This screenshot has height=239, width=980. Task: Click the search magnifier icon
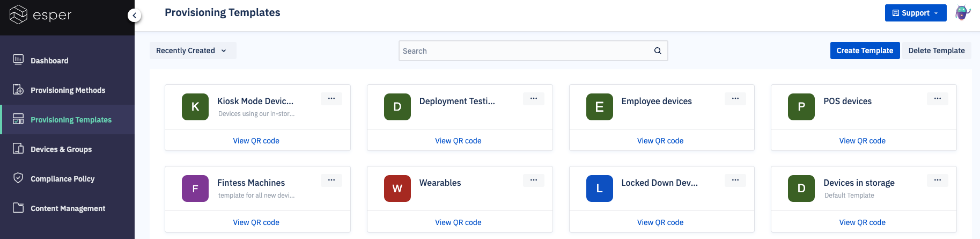[x=658, y=50]
